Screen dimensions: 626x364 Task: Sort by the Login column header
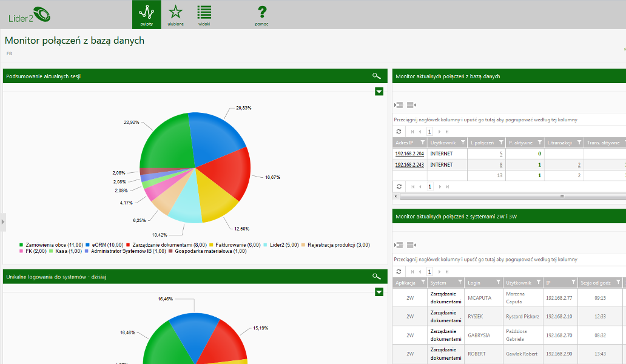click(x=474, y=283)
